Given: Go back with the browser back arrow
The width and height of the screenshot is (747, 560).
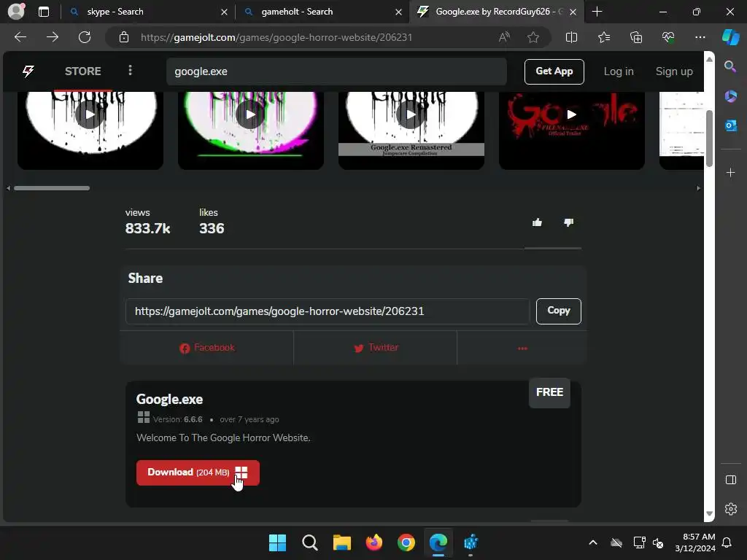Looking at the screenshot, I should pos(20,37).
